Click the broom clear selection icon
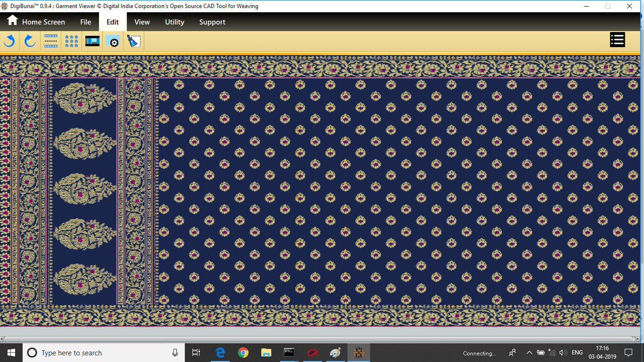This screenshot has height=362, width=644. [134, 41]
